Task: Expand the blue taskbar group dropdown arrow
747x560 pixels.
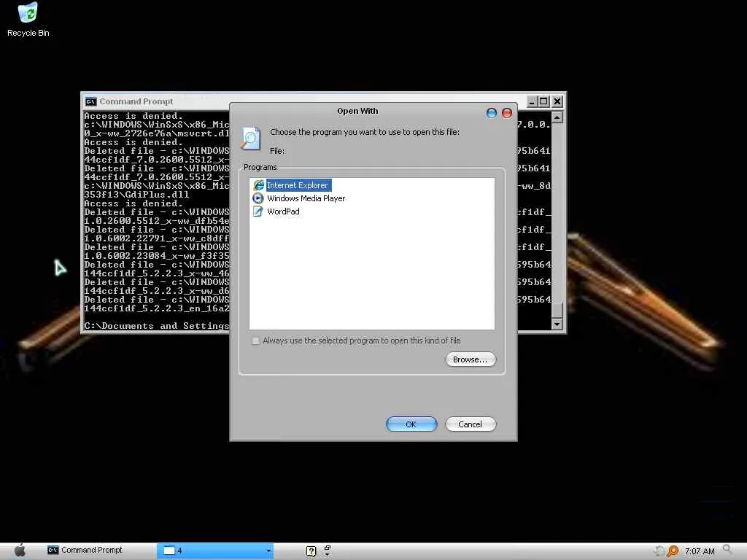Action: pos(268,551)
